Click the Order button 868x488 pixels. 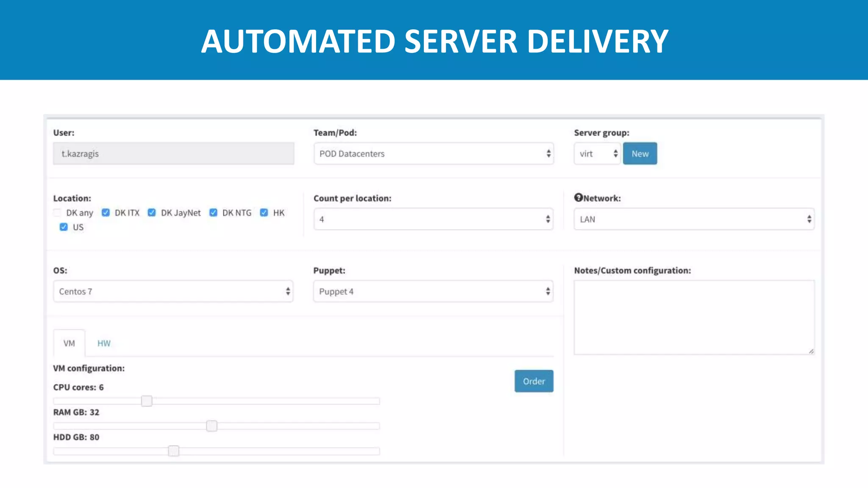point(534,381)
